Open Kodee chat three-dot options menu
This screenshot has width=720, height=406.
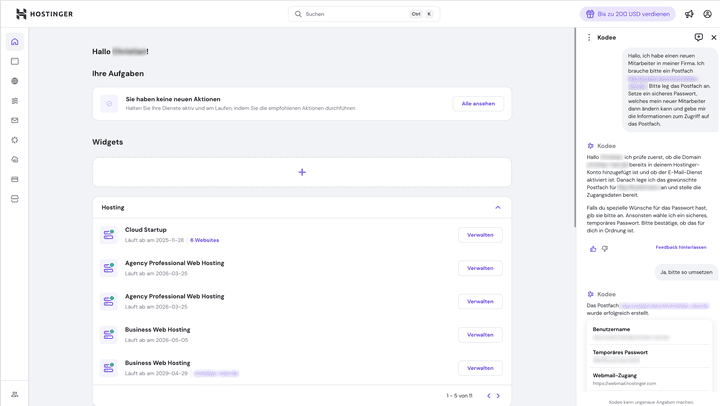point(589,37)
